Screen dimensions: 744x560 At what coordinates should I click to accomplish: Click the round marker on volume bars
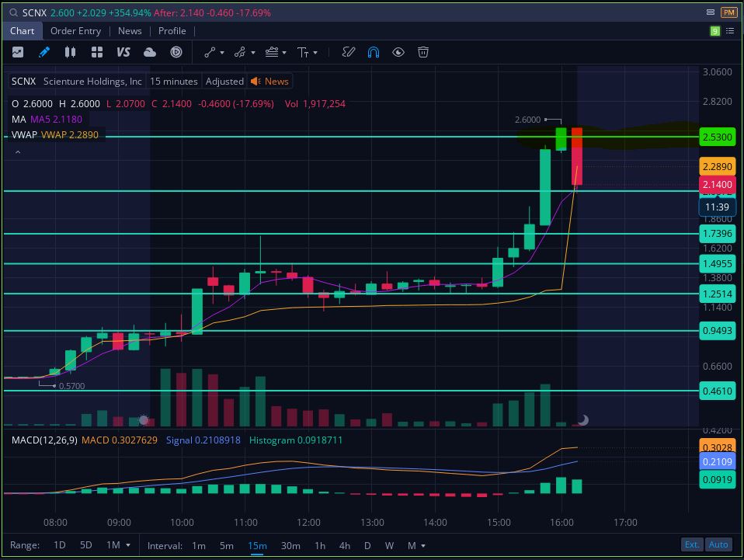tap(144, 420)
